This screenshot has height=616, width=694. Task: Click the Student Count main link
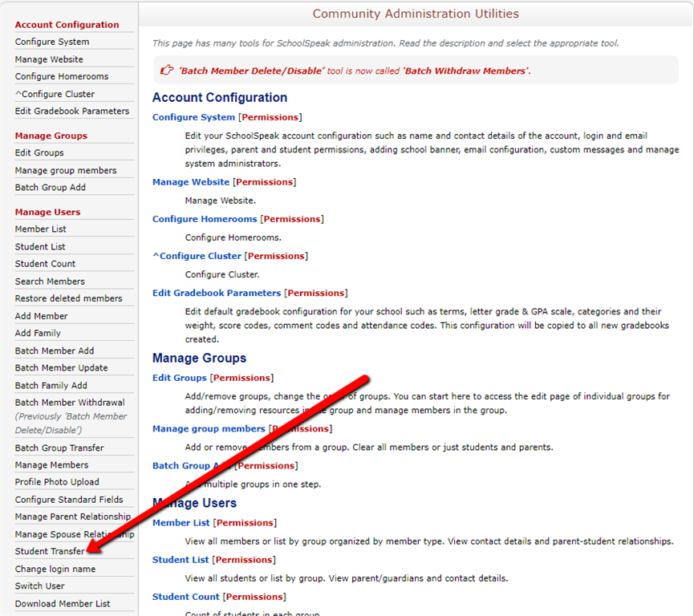tap(185, 597)
